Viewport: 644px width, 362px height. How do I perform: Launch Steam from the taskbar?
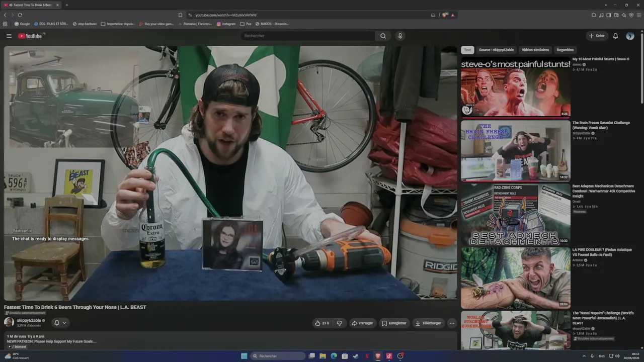tap(356, 356)
